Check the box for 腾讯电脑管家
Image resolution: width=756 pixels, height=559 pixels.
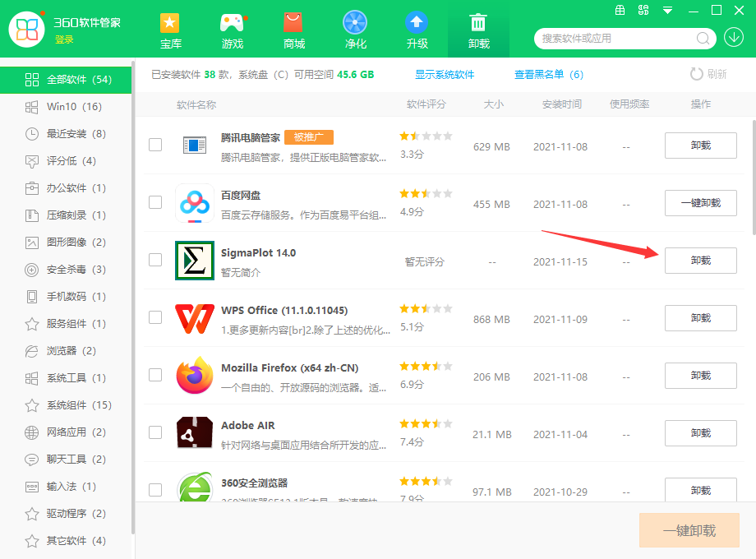click(x=155, y=145)
